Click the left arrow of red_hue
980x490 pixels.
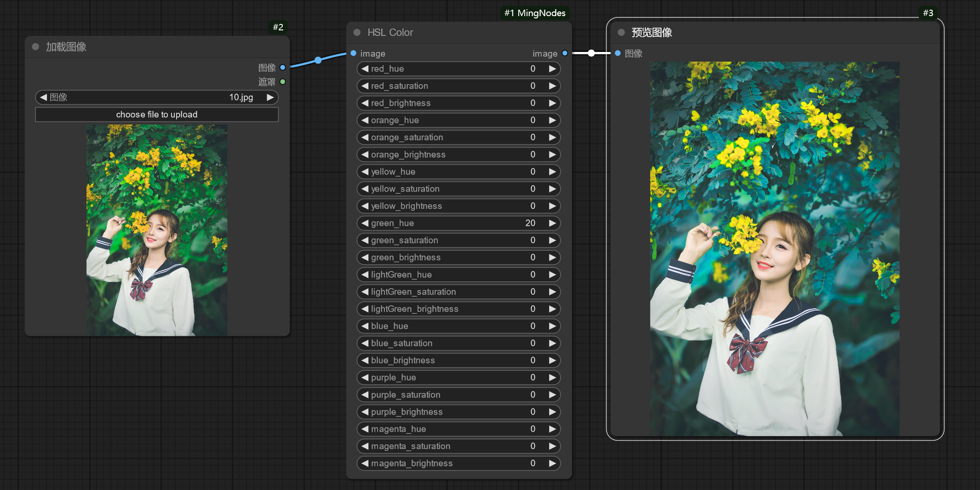click(x=365, y=69)
